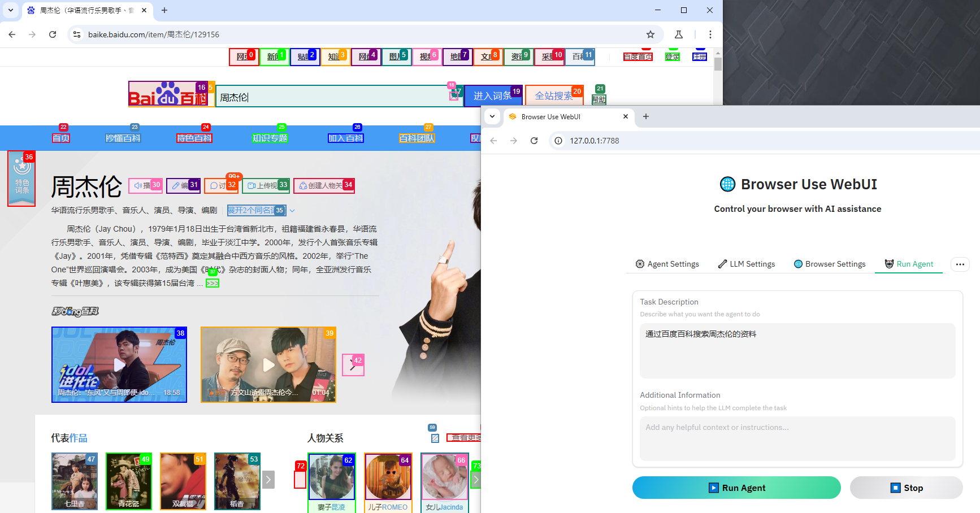980x513 pixels.
Task: Click next arrow beside the 秒懂百科 videos
Action: coord(353,365)
